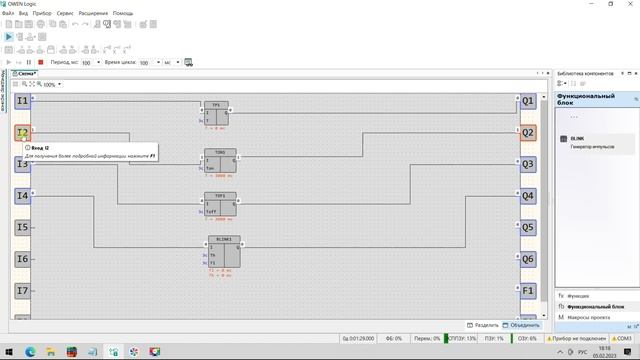Open the Windows notification center

(x=627, y=352)
